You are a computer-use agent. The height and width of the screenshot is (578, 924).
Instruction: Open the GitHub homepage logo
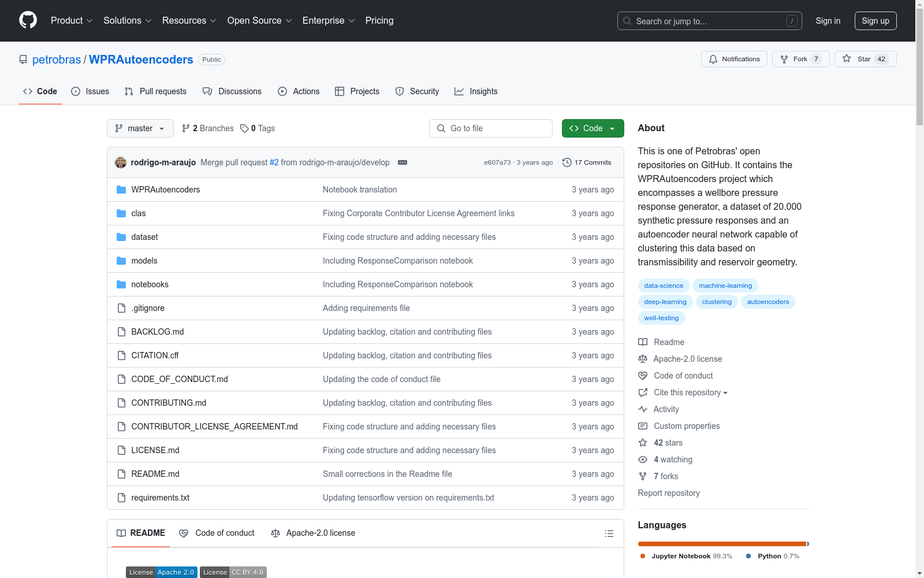[28, 20]
